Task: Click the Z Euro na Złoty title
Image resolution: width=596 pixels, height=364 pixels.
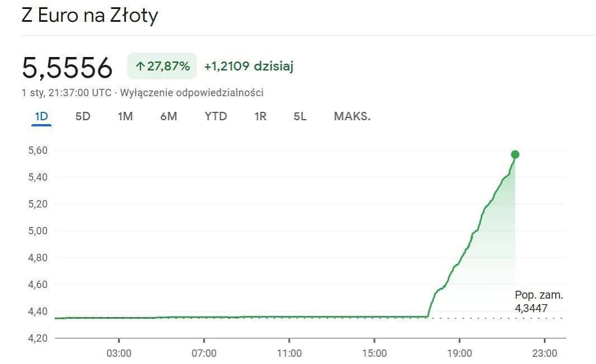Action: (x=89, y=16)
